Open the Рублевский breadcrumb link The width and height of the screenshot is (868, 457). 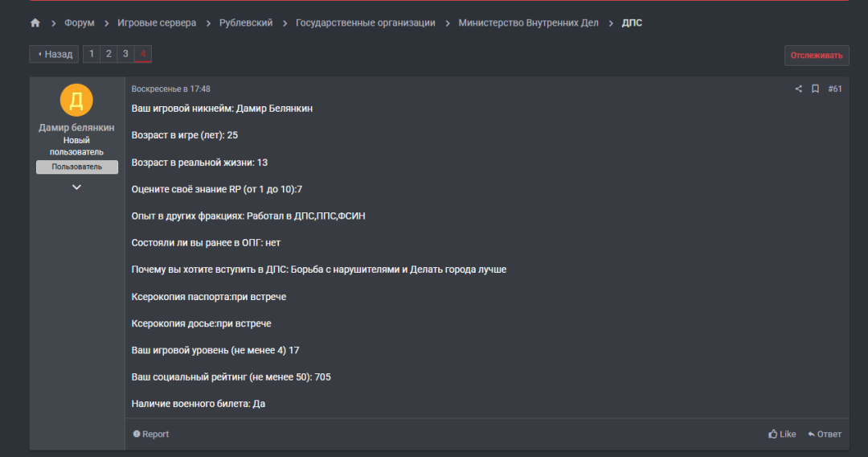246,23
